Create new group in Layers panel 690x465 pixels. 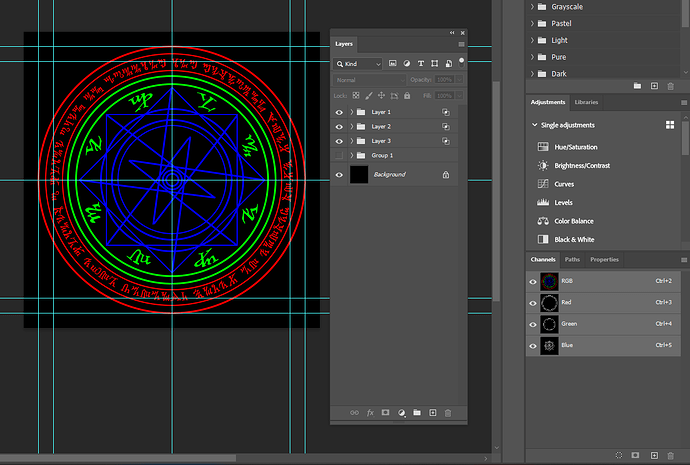point(417,413)
